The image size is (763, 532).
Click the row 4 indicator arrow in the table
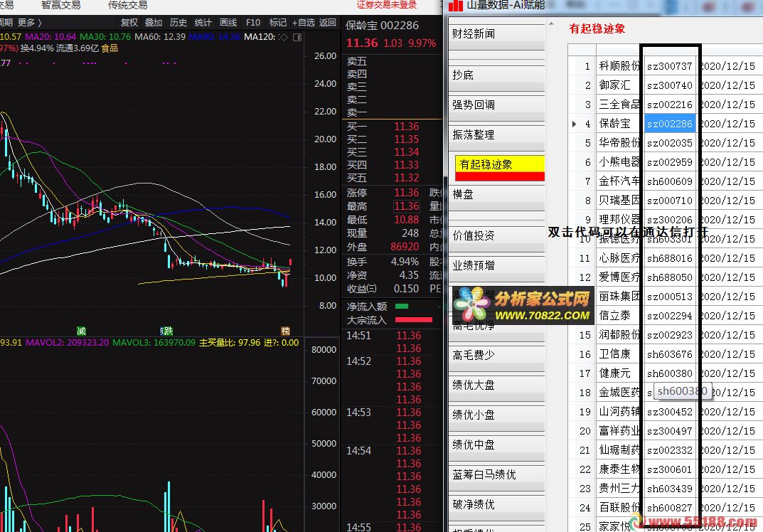click(574, 124)
